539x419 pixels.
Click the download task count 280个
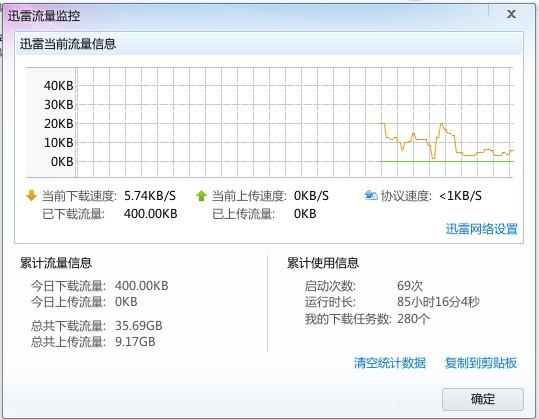[413, 319]
